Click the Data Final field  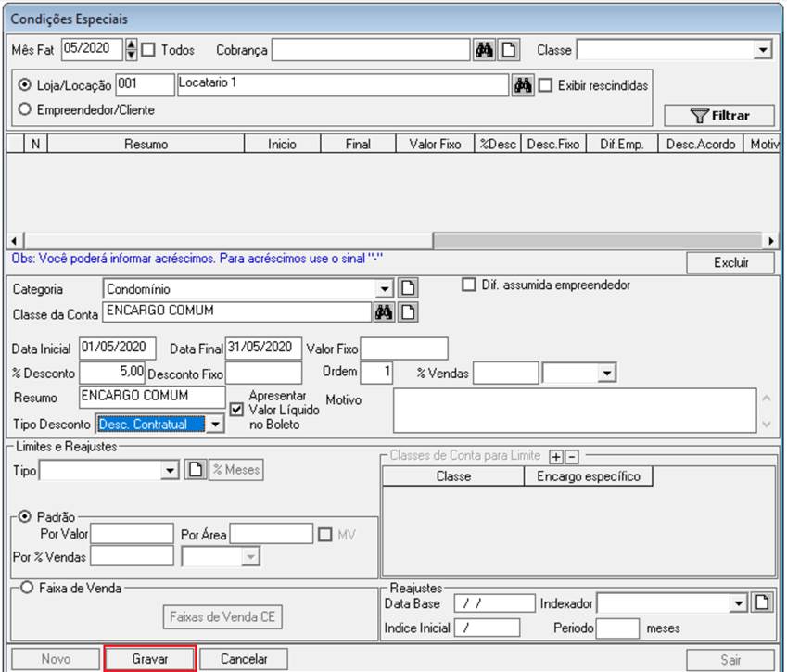(263, 348)
